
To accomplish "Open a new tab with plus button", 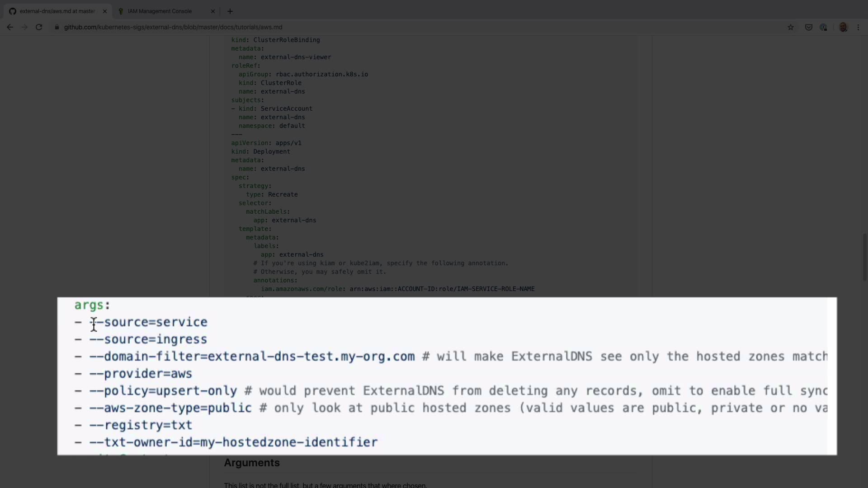I will (x=230, y=11).
